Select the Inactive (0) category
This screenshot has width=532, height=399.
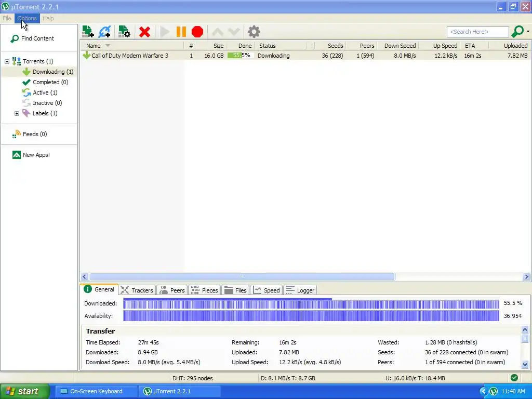click(42, 103)
